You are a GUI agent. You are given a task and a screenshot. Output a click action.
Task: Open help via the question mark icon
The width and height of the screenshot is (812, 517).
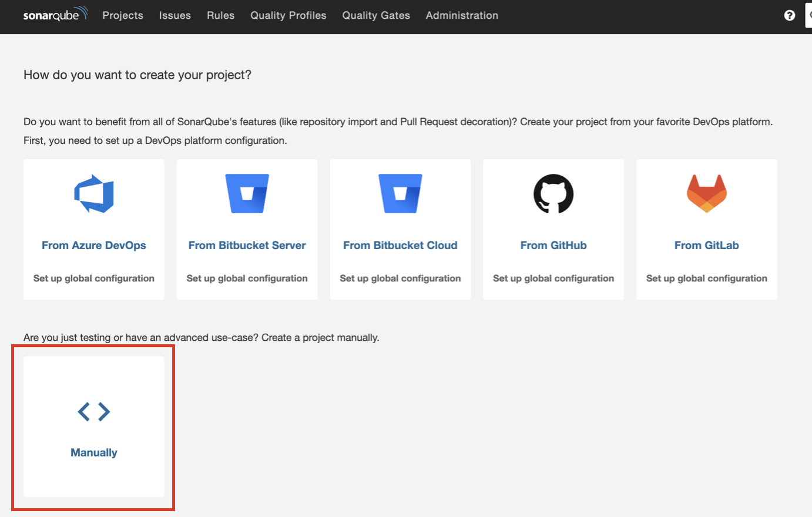coord(789,15)
